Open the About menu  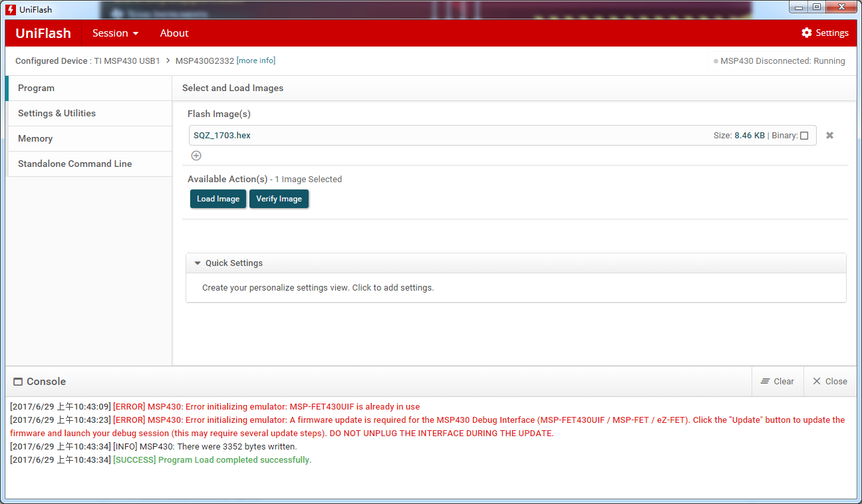coord(174,33)
